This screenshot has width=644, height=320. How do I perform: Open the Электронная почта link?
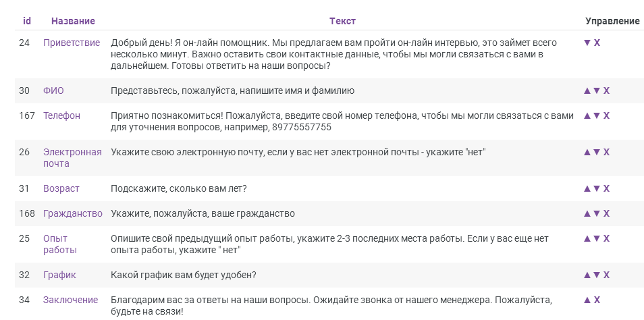(72, 158)
